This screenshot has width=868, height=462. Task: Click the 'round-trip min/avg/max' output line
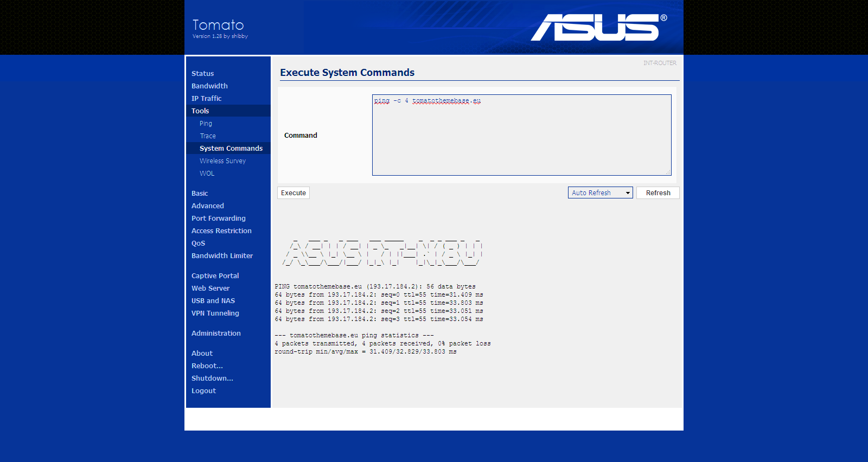click(366, 351)
